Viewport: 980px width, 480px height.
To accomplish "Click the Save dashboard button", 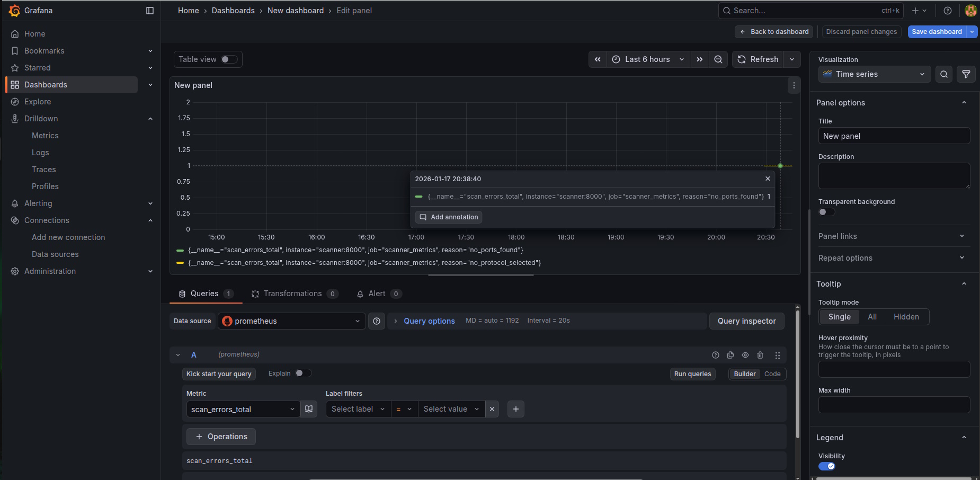I will 937,32.
